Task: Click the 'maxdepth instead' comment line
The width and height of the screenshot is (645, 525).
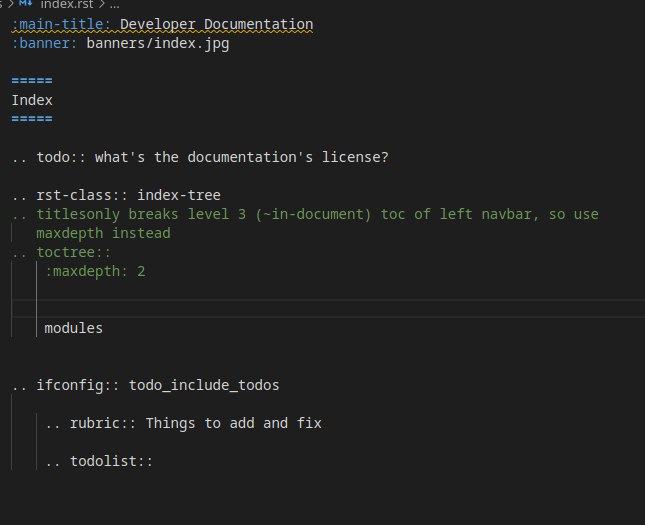Action: tap(103, 233)
